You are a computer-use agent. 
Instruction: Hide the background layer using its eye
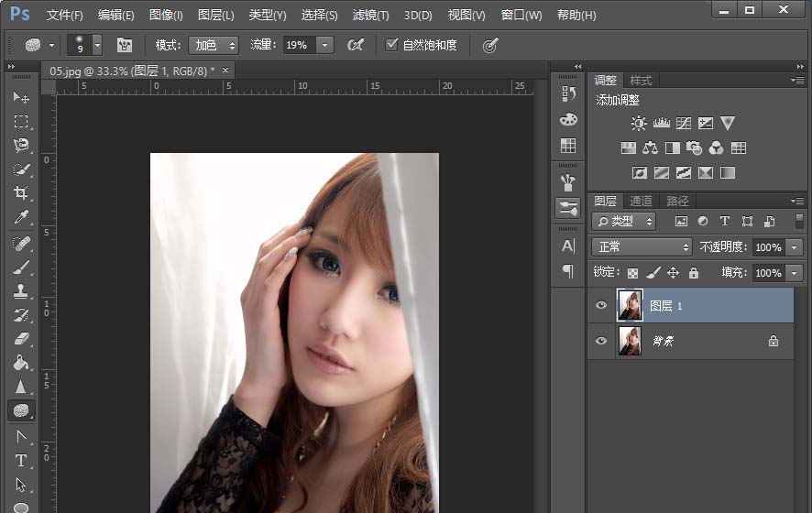click(x=601, y=341)
